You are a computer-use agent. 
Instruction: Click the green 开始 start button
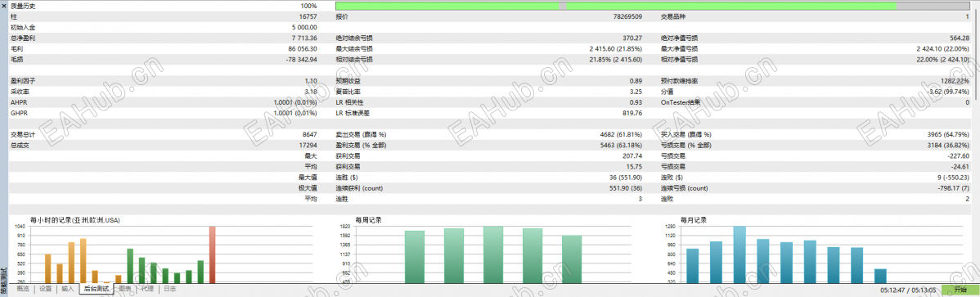pyautogui.click(x=960, y=290)
